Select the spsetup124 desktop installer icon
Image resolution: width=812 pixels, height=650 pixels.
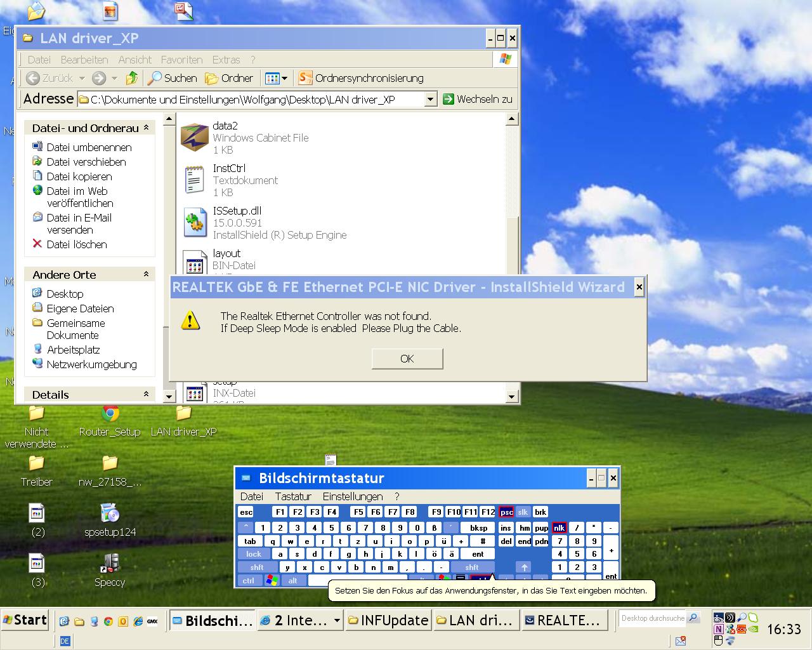point(110,520)
